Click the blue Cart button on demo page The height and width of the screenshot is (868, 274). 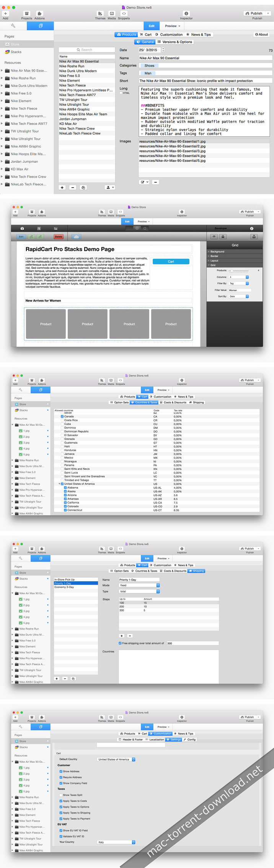pyautogui.click(x=171, y=262)
